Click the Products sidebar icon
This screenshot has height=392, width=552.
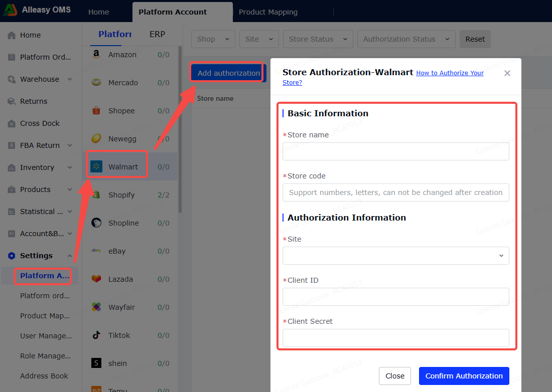(x=12, y=189)
